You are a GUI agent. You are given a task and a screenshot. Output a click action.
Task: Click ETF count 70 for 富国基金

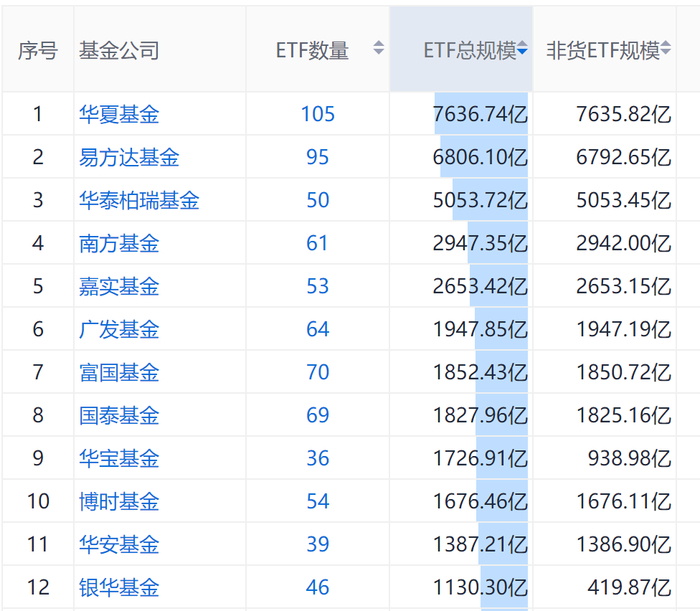coord(317,372)
